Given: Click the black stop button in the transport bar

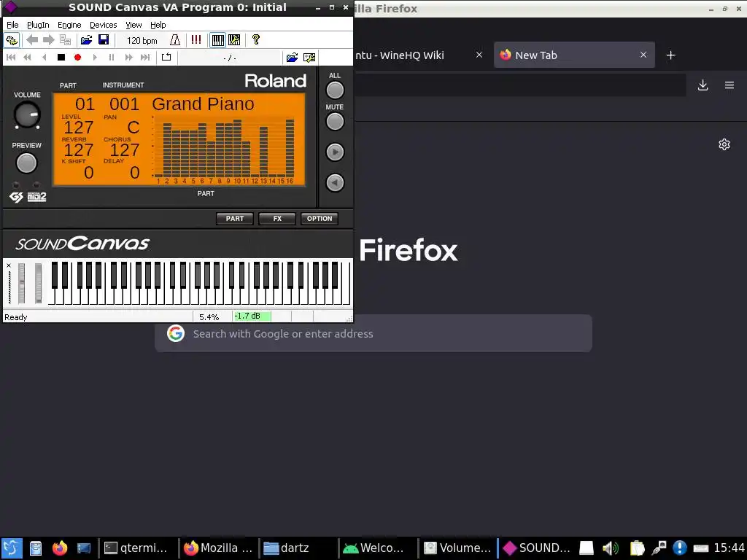Looking at the screenshot, I should click(x=61, y=57).
